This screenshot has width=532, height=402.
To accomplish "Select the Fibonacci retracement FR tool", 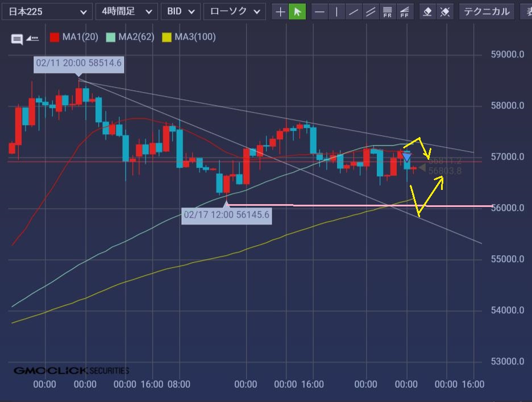I will click(x=388, y=11).
